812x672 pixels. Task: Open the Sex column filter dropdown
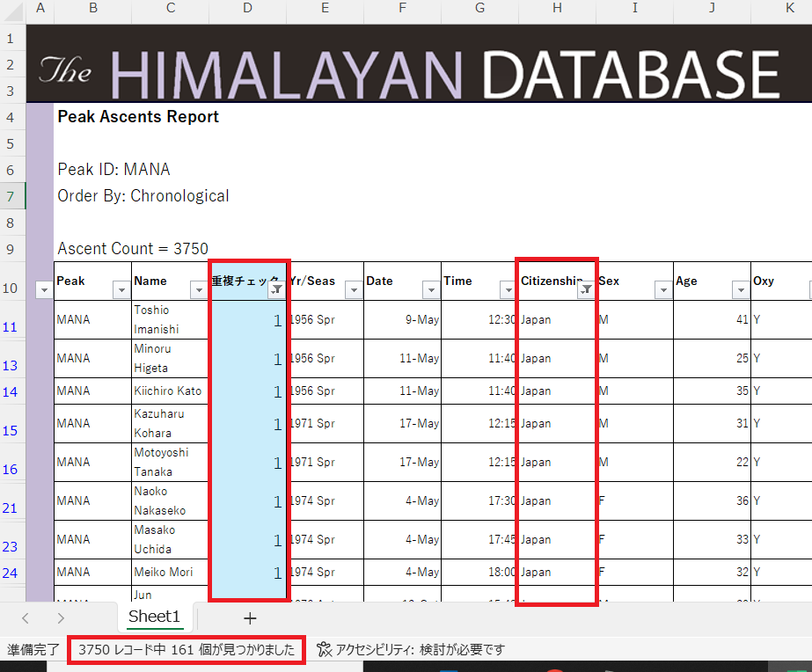pyautogui.click(x=662, y=289)
